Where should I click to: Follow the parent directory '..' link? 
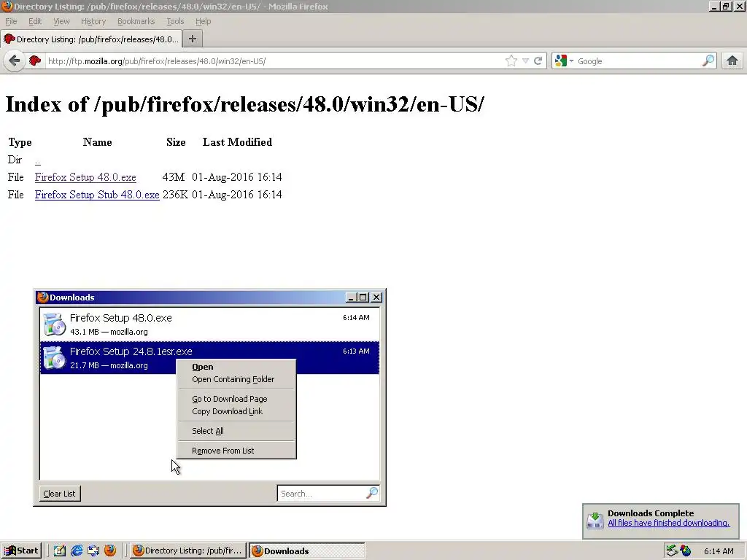[x=38, y=161]
